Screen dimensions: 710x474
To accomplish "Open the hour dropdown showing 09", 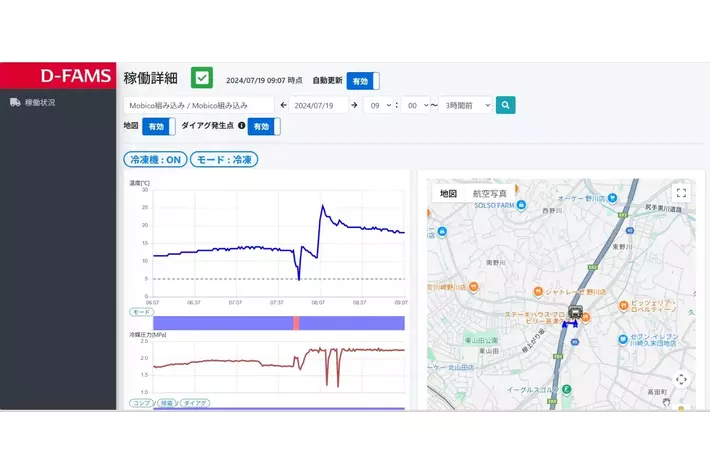I will (x=379, y=105).
